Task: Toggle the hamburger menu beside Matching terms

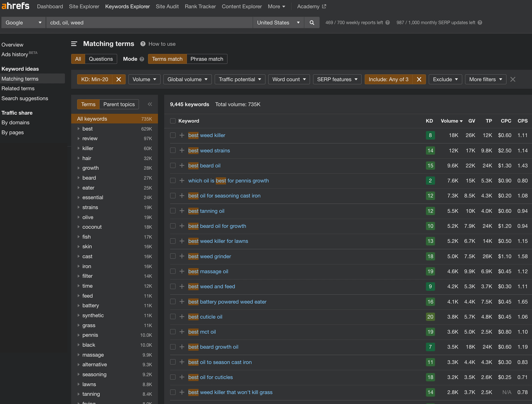Action: (74, 44)
